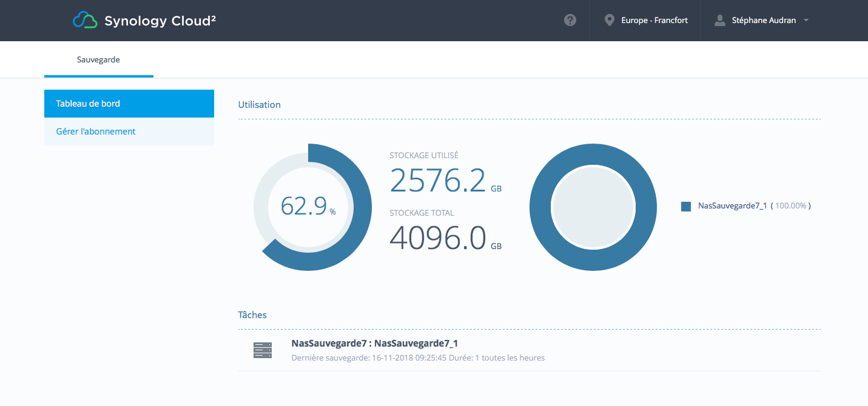Viewport: 868px width, 406px height.
Task: Click the 2576.2 GB used storage value
Action: pos(438,181)
